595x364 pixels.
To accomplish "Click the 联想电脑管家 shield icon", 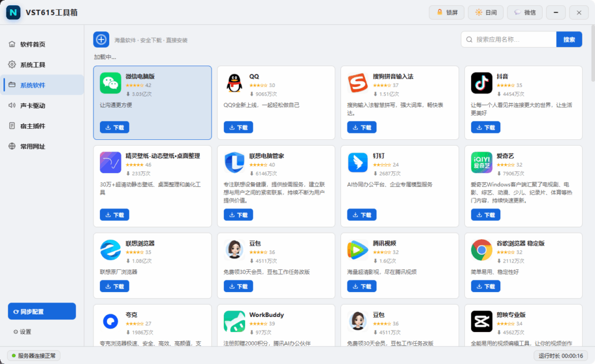I will (x=234, y=163).
